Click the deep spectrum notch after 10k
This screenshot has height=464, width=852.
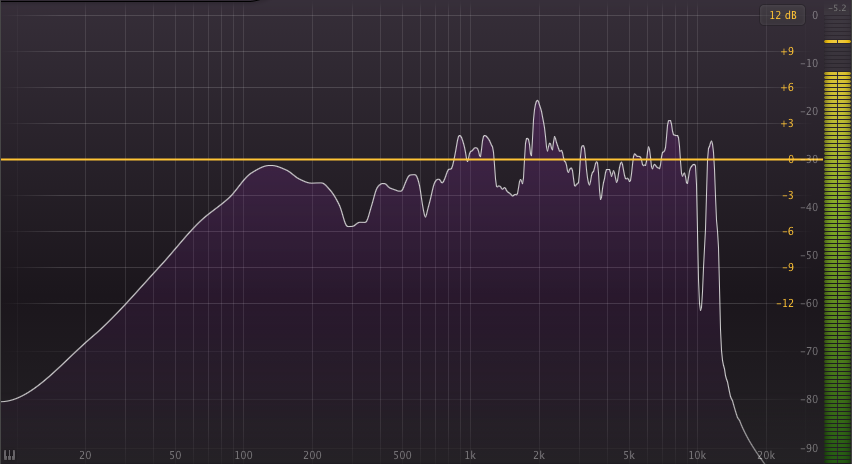tap(700, 308)
